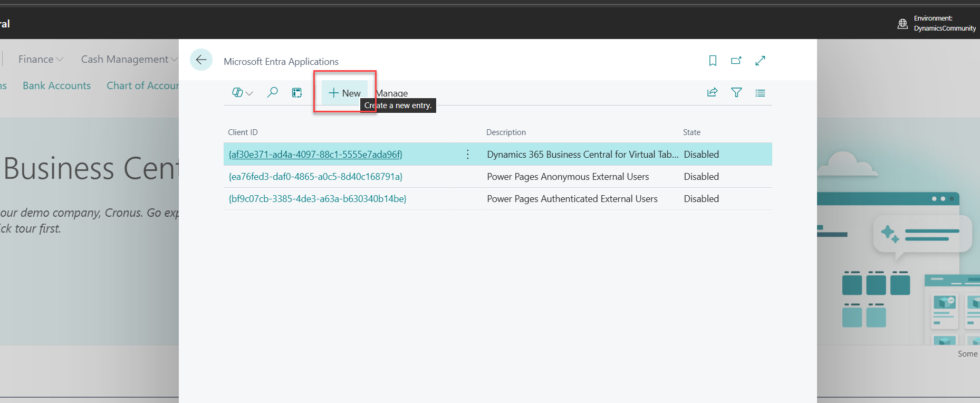Sort by the Client ID column header
This screenshot has width=980, height=403.
coord(243,132)
